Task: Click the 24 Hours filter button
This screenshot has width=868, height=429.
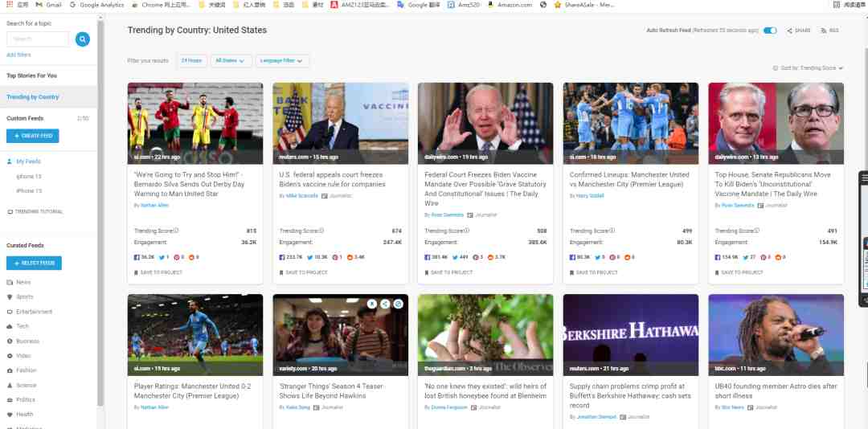Action: coord(191,61)
